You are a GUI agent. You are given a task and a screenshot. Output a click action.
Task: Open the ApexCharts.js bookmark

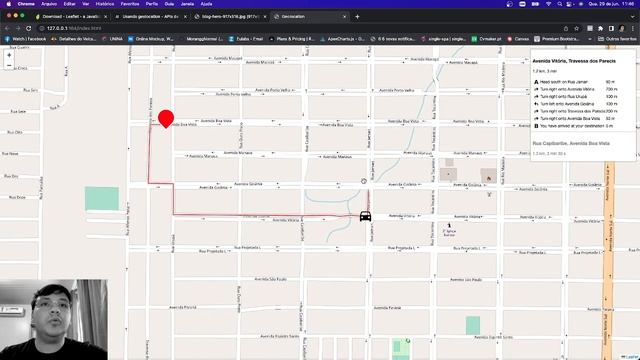coord(342,39)
